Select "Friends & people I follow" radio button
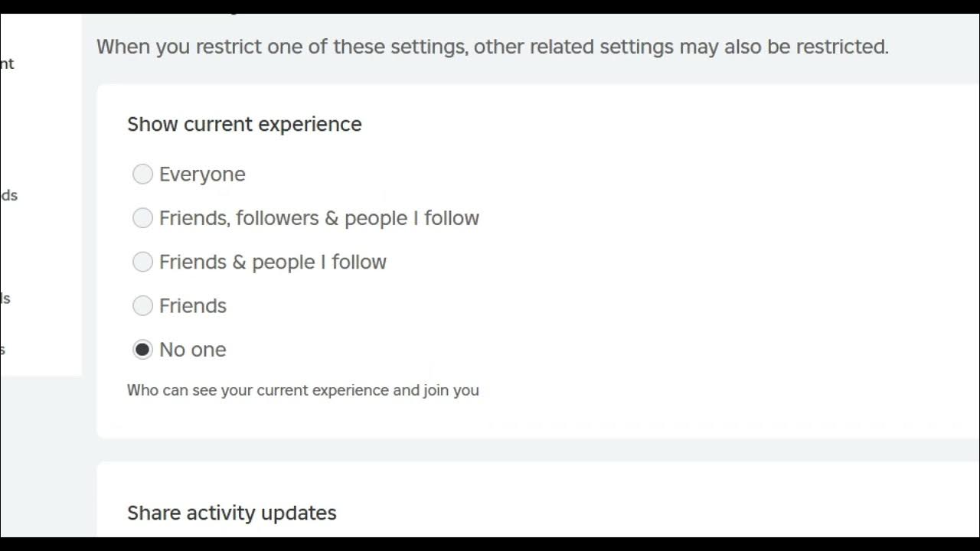Image resolution: width=980 pixels, height=551 pixels. click(x=142, y=262)
